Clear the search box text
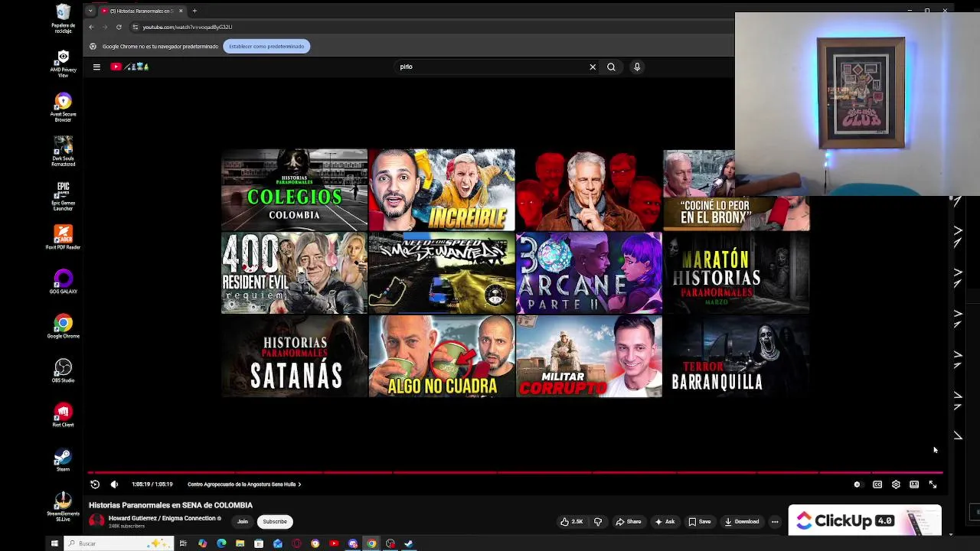Viewport: 980px width, 551px height. point(593,67)
